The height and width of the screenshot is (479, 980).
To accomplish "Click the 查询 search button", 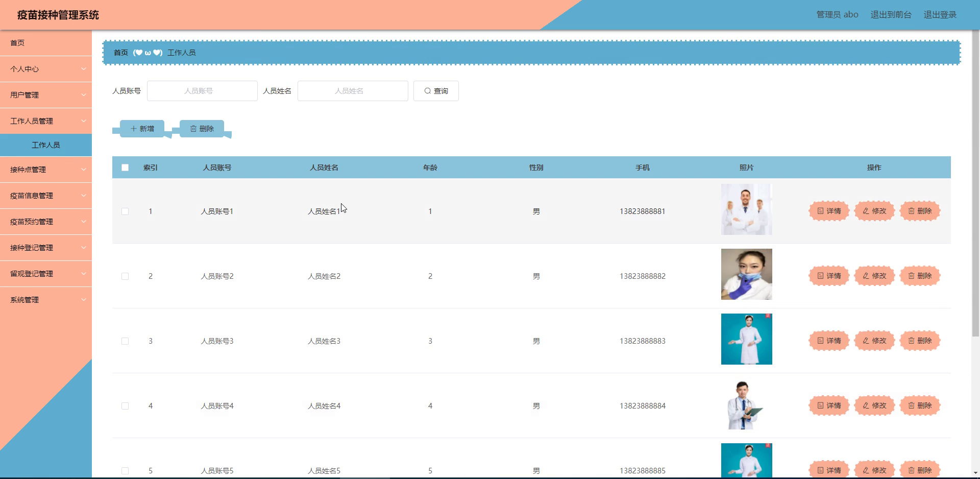I will pos(436,91).
